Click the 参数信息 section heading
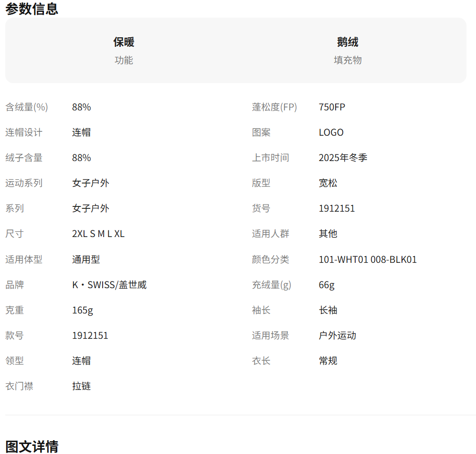This screenshot has width=476, height=454. pos(32,9)
